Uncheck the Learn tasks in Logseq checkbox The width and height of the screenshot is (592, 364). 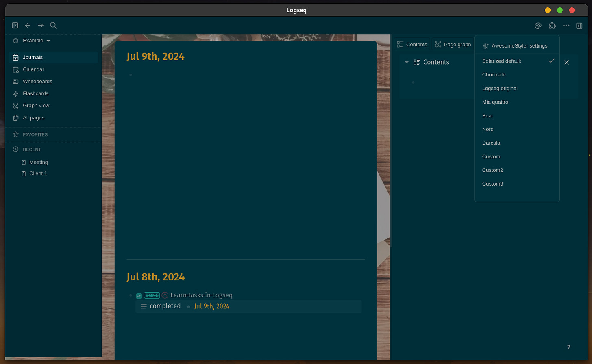[139, 296]
